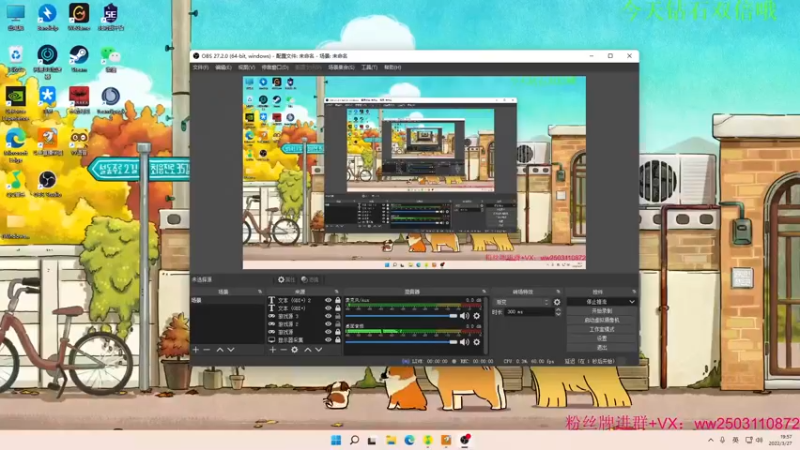The image size is (800, 450).
Task: Adjust the desktop audio volume slider
Action: (x=402, y=342)
